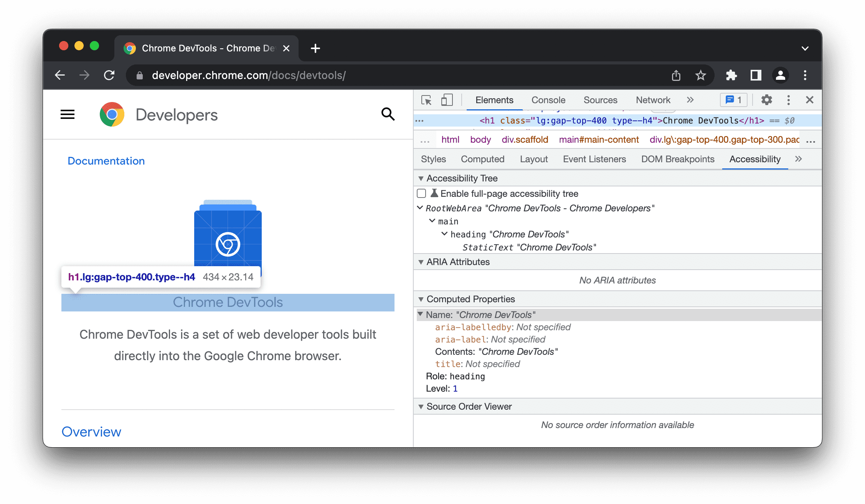Open the Accessibility panel tab
This screenshot has width=865, height=504.
755,159
